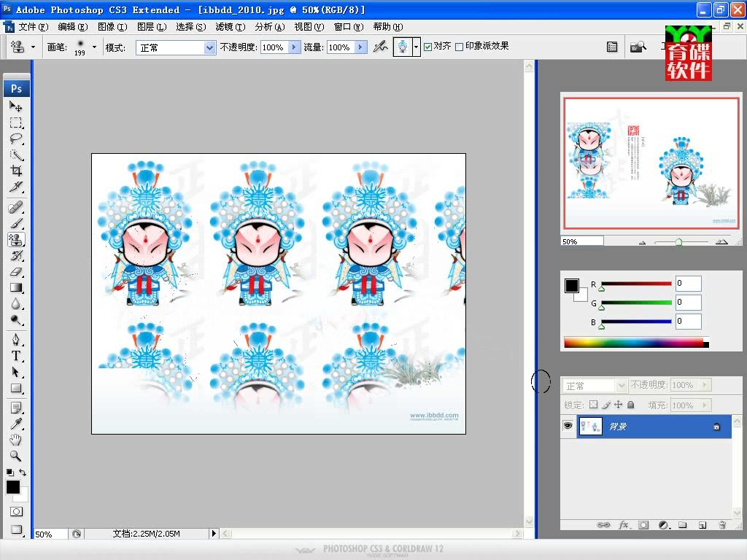Toggle lock all in Layers panel
The image size is (747, 560).
631,405
